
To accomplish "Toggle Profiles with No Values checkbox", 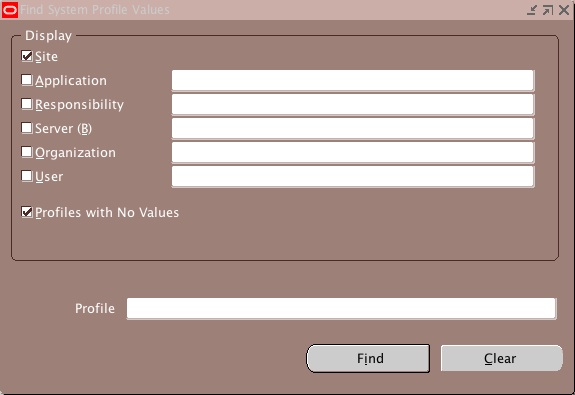I will tap(27, 212).
